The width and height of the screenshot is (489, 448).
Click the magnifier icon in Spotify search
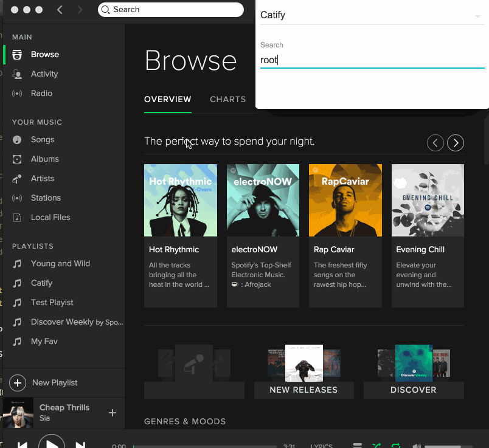(x=105, y=10)
